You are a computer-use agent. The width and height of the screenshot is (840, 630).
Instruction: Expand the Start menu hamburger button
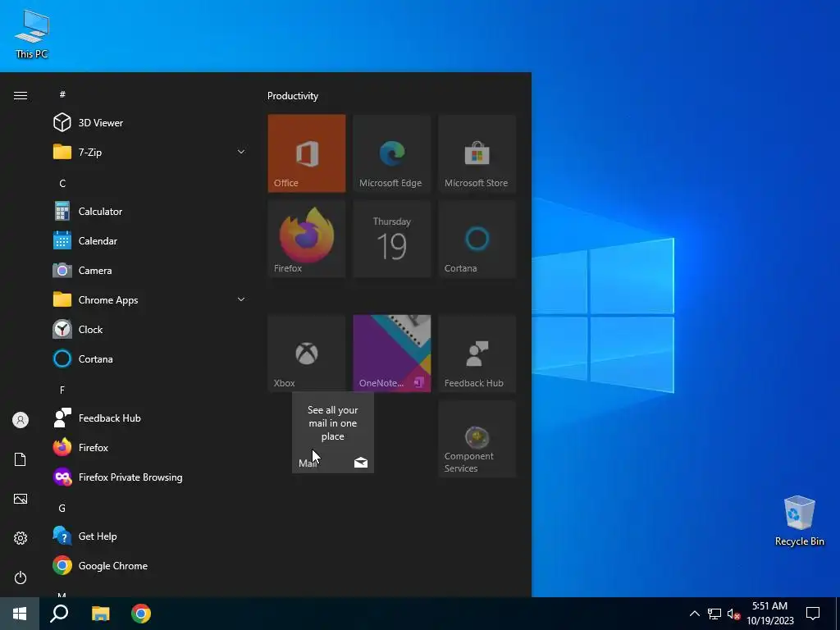[x=21, y=95]
